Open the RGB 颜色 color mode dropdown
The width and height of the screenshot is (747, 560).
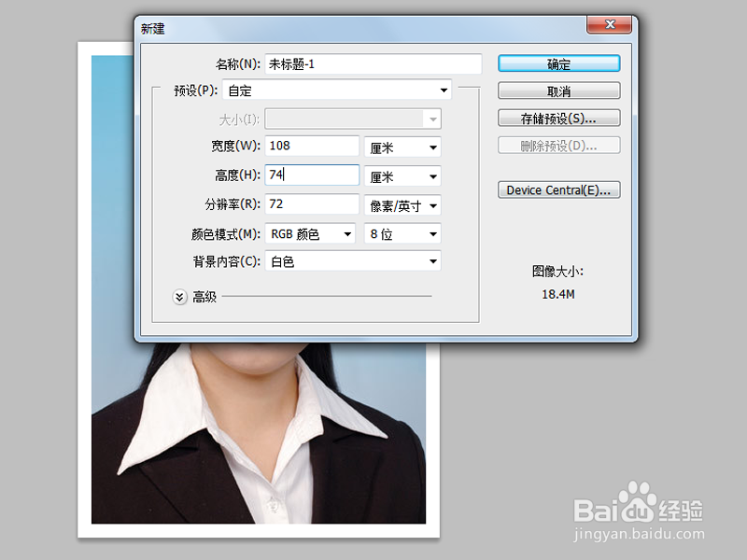(310, 234)
